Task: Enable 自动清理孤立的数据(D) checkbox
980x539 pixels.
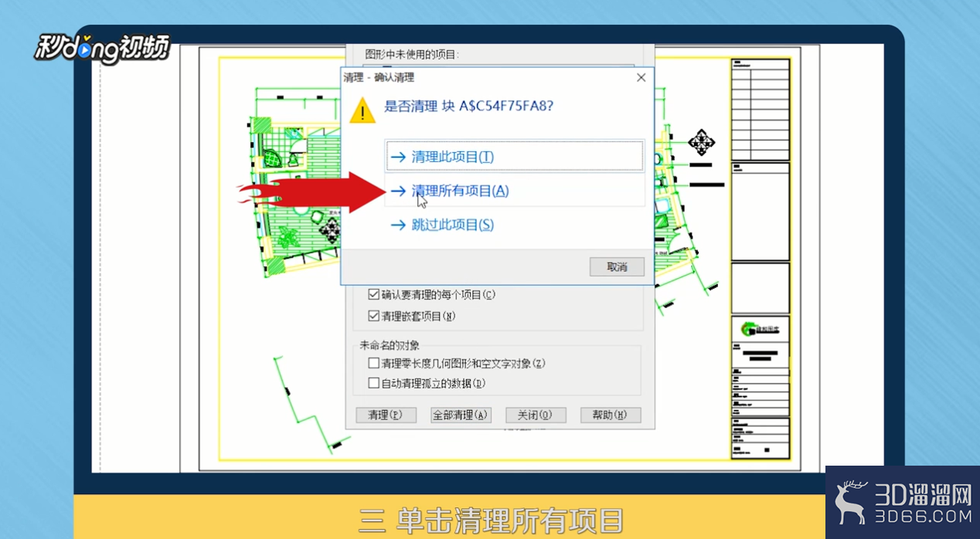Action: [x=374, y=383]
